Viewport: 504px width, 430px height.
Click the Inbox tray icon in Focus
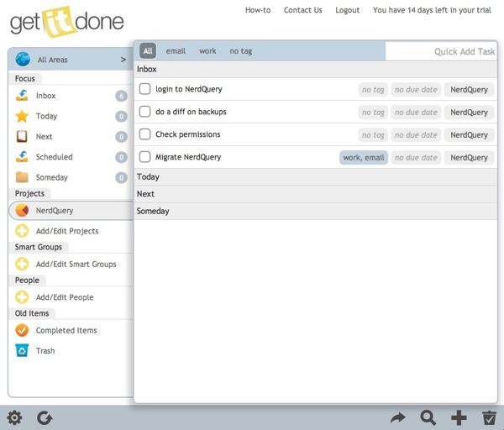point(22,96)
